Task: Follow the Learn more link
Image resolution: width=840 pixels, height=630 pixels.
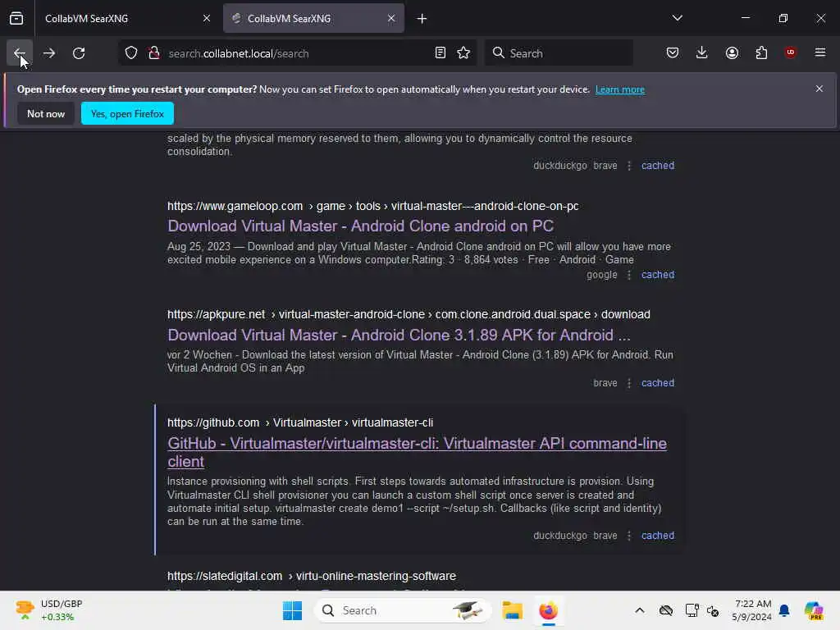Action: pyautogui.click(x=620, y=89)
